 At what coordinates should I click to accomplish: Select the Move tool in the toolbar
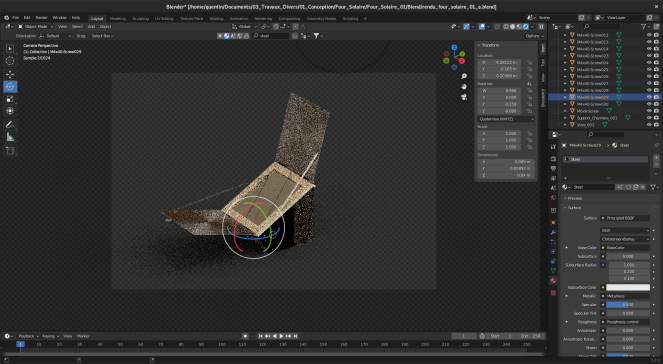pyautogui.click(x=10, y=74)
